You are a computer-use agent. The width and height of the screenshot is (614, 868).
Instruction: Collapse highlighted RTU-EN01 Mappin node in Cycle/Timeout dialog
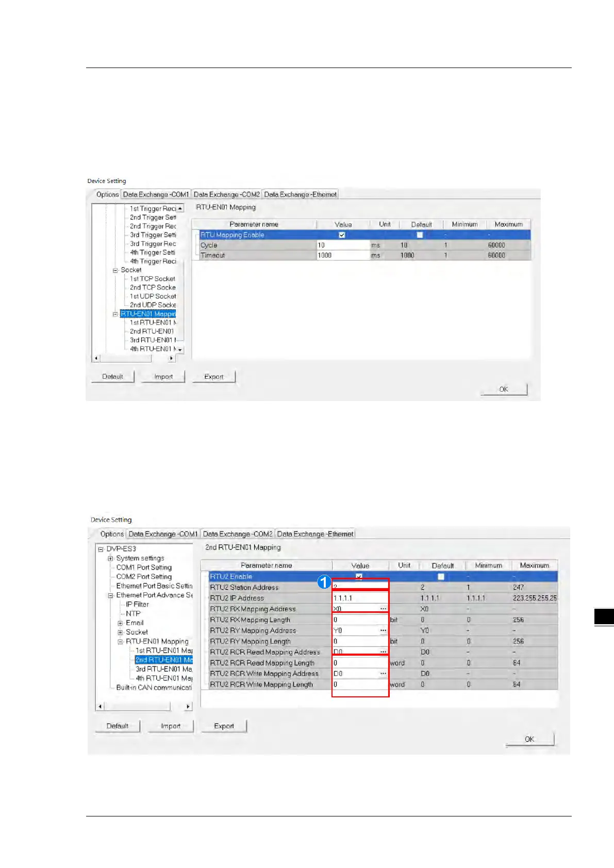click(115, 314)
